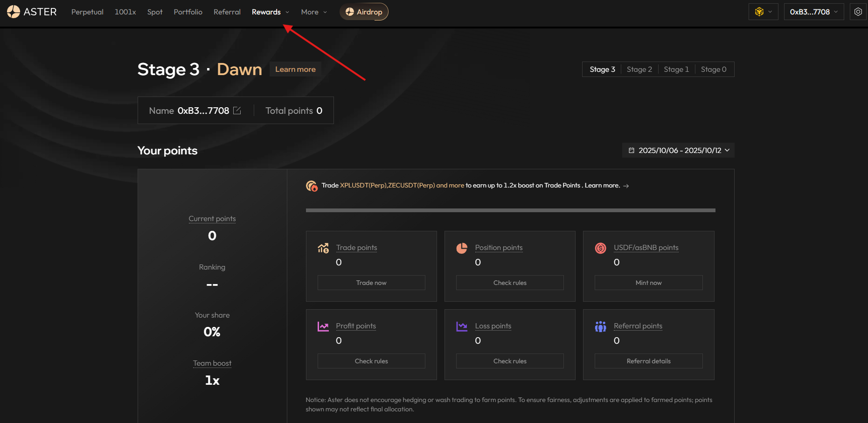This screenshot has width=868, height=423.
Task: Click the Aster logo icon
Action: 14,12
